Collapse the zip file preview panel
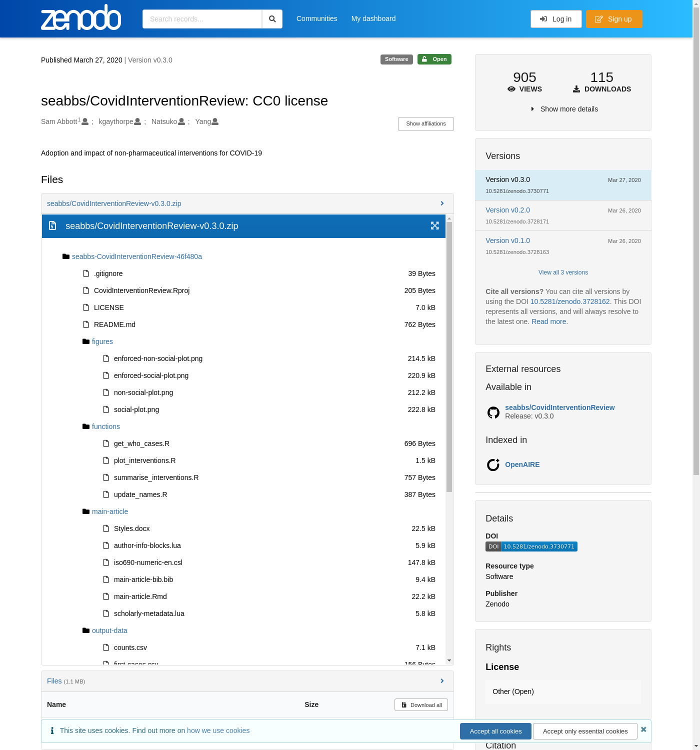 441,203
